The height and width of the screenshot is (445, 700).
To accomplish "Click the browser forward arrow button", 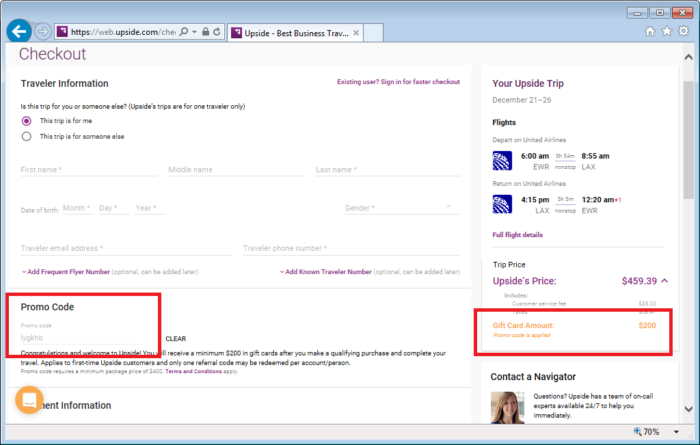I will point(43,32).
